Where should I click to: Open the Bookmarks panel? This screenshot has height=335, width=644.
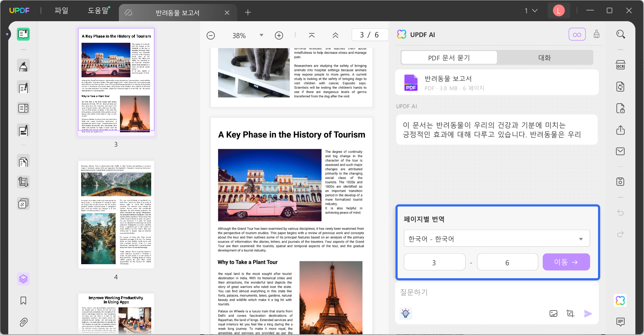pyautogui.click(x=23, y=300)
